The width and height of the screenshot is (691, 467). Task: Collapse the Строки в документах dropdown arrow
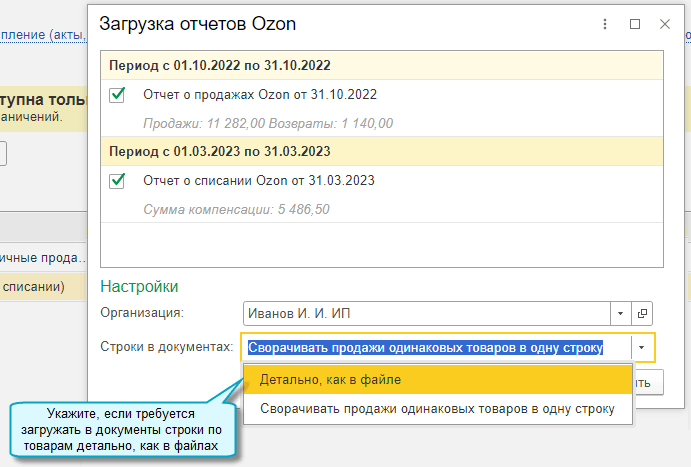point(642,348)
